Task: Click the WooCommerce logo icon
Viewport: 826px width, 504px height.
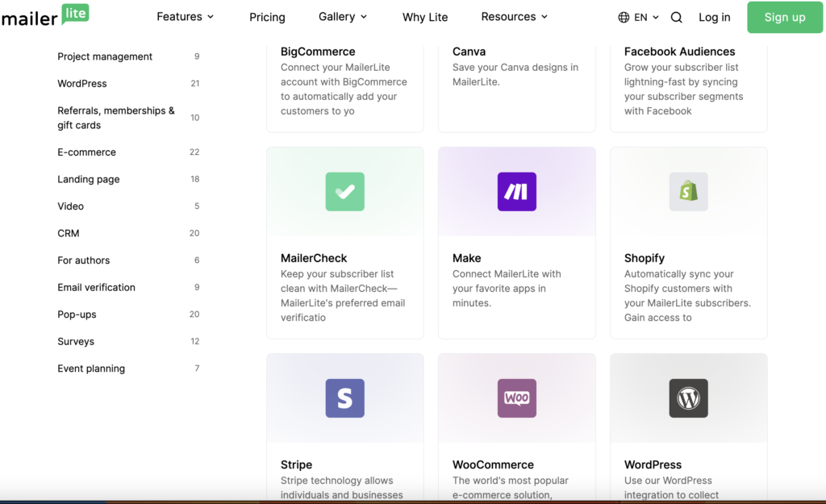Action: (516, 398)
